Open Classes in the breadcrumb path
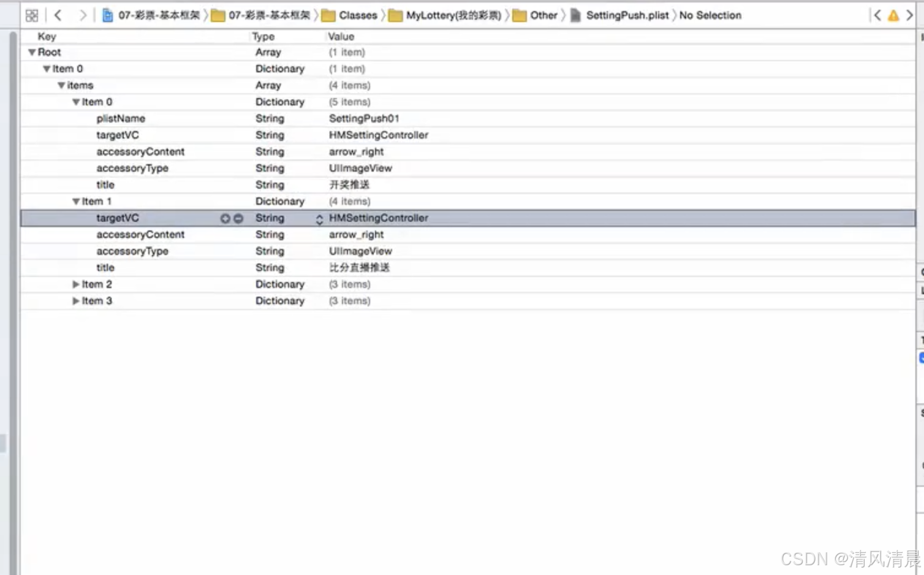 pos(358,15)
